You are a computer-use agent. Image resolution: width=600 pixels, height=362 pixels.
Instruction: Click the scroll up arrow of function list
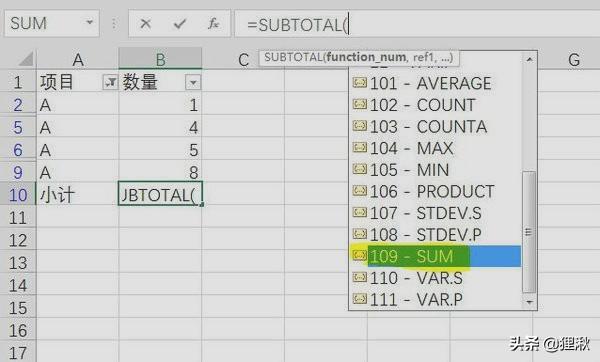click(529, 59)
